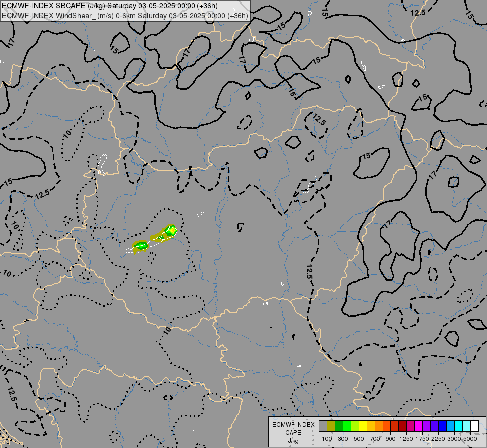Click the gray swatch in CAPE legend
This screenshot has width=487, height=448.
click(323, 426)
